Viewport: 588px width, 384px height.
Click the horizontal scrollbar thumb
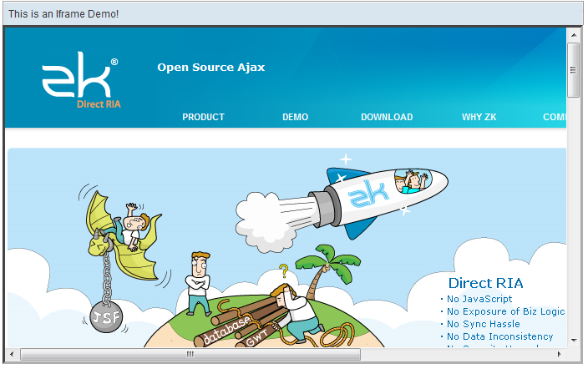[x=190, y=354]
